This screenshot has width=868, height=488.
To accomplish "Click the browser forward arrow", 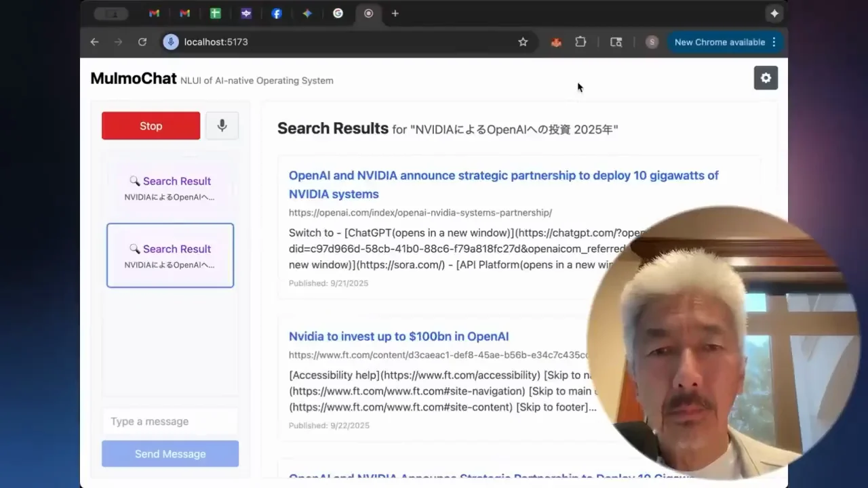I will tap(119, 42).
